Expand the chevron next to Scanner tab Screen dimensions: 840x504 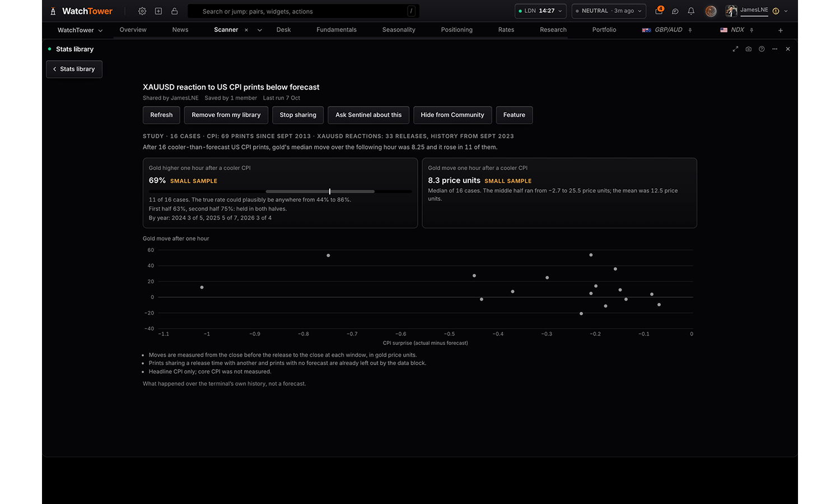(x=260, y=30)
